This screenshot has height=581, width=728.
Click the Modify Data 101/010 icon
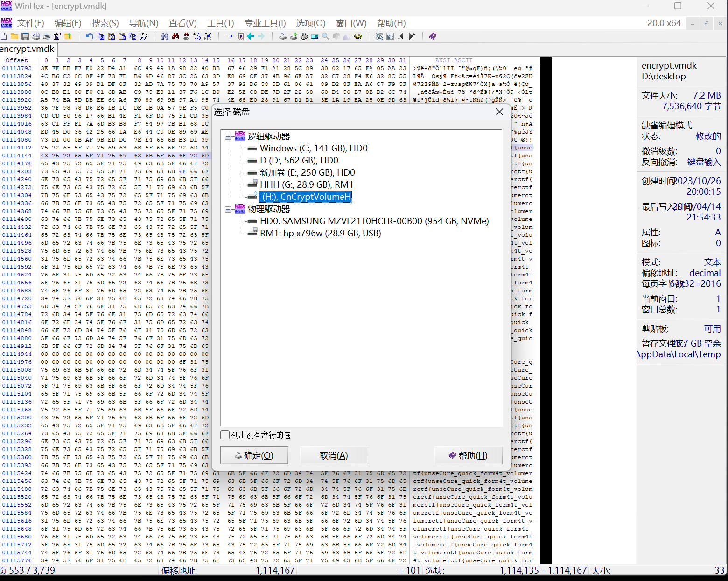[143, 36]
